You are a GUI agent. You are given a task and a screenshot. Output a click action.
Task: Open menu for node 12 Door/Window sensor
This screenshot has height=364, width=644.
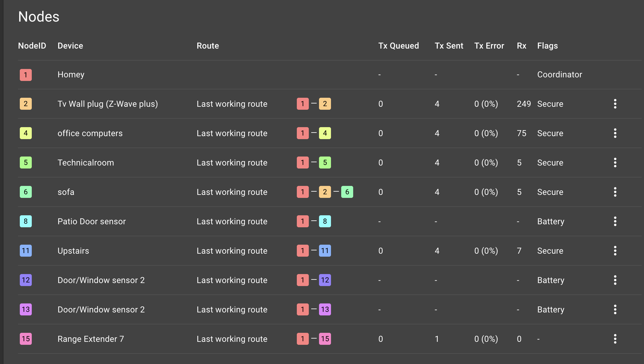coord(615,280)
